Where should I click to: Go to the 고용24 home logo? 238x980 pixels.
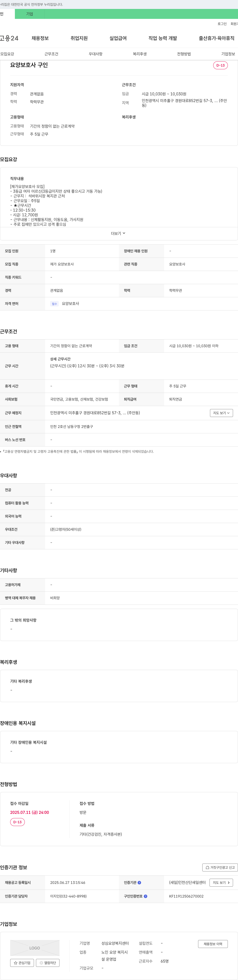9,38
